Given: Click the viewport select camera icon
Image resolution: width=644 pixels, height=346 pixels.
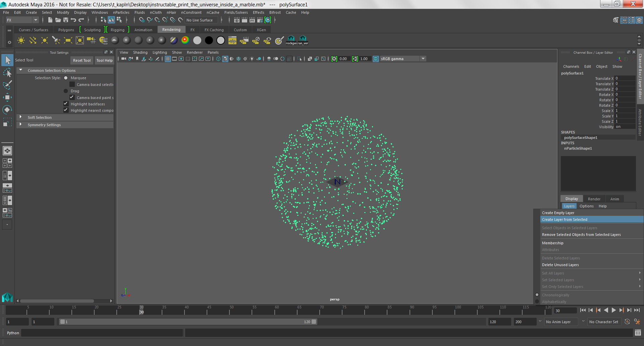Looking at the screenshot, I should [x=124, y=59].
